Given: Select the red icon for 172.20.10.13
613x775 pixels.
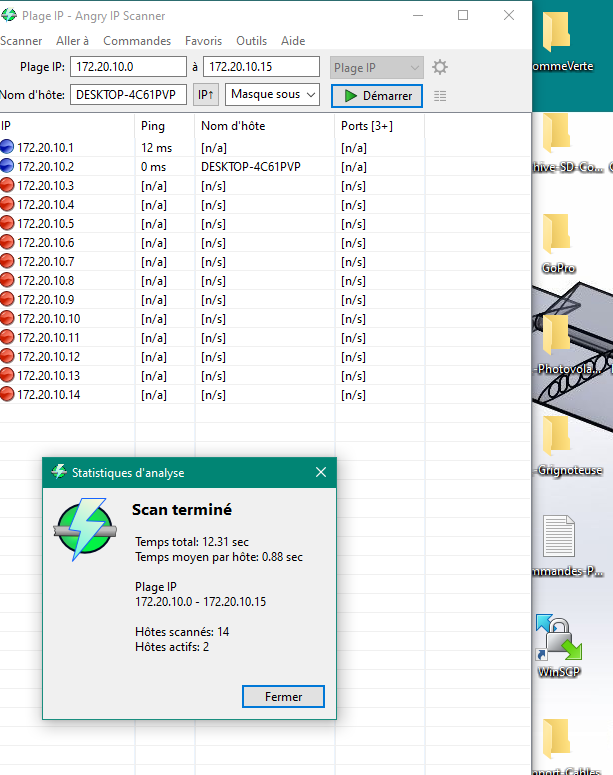Looking at the screenshot, I should (7, 375).
